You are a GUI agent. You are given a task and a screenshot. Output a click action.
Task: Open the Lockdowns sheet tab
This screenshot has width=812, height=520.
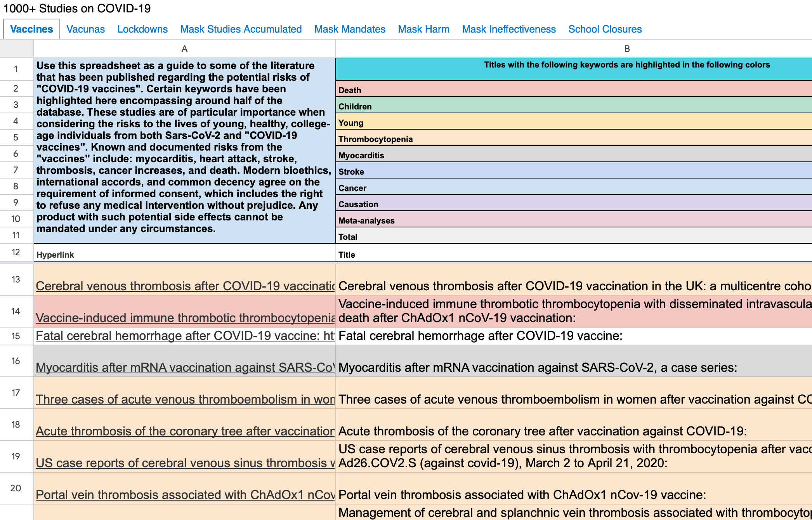(142, 29)
